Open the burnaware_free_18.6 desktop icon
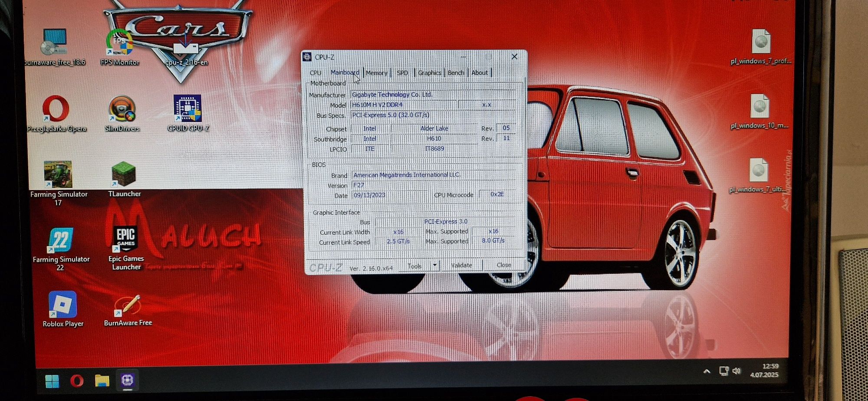The image size is (868, 401). pyautogui.click(x=54, y=48)
